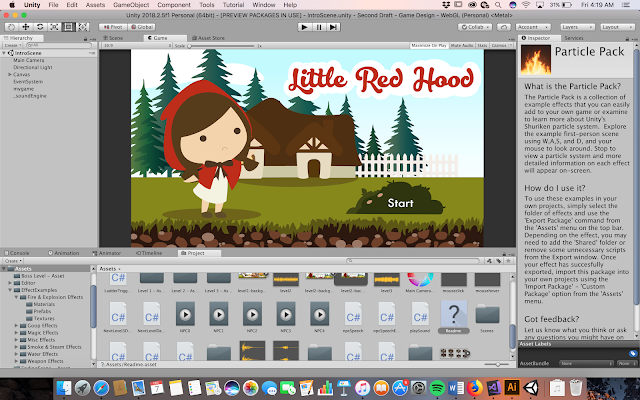Screen dimensions: 640x400
Task: Click the Save search star icon
Action: pyautogui.click(x=508, y=261)
